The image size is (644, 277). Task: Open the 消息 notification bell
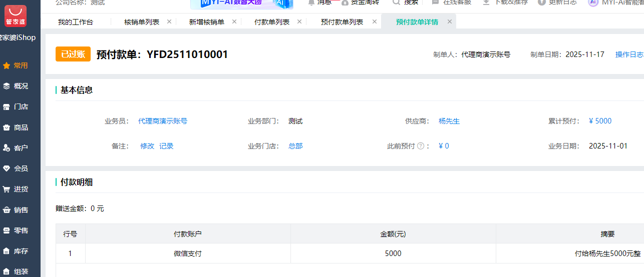319,2
